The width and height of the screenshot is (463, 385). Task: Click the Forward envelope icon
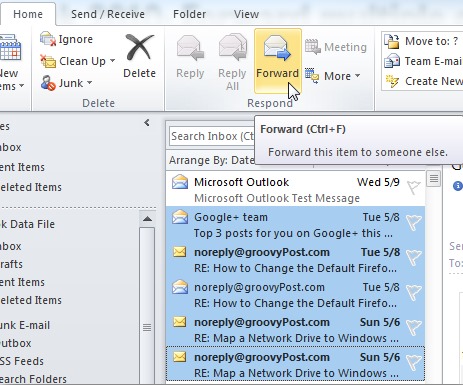[x=277, y=49]
